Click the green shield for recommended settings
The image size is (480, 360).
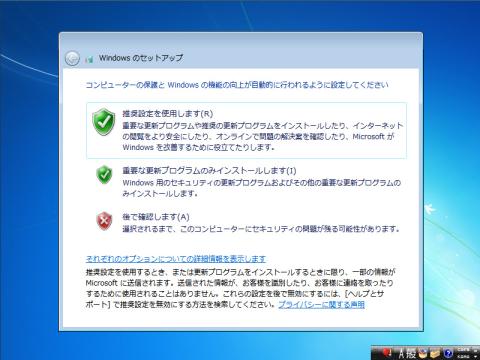pos(104,122)
